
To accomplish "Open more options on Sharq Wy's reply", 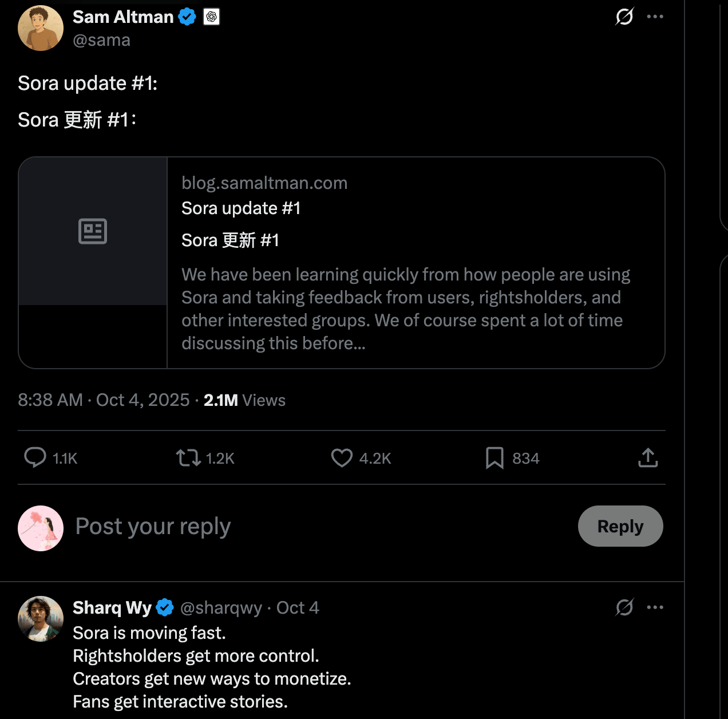I will [x=655, y=607].
